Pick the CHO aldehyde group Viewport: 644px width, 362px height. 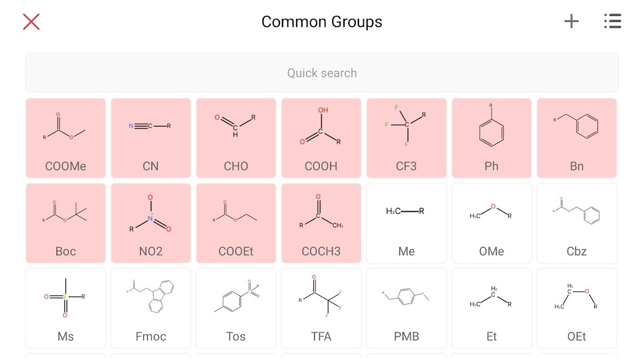[236, 138]
